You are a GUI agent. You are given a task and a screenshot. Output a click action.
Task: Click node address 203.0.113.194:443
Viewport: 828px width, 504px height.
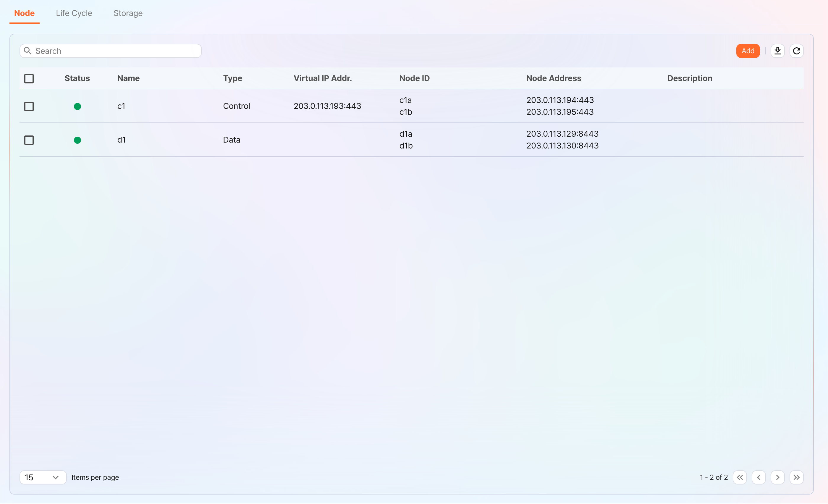click(560, 100)
